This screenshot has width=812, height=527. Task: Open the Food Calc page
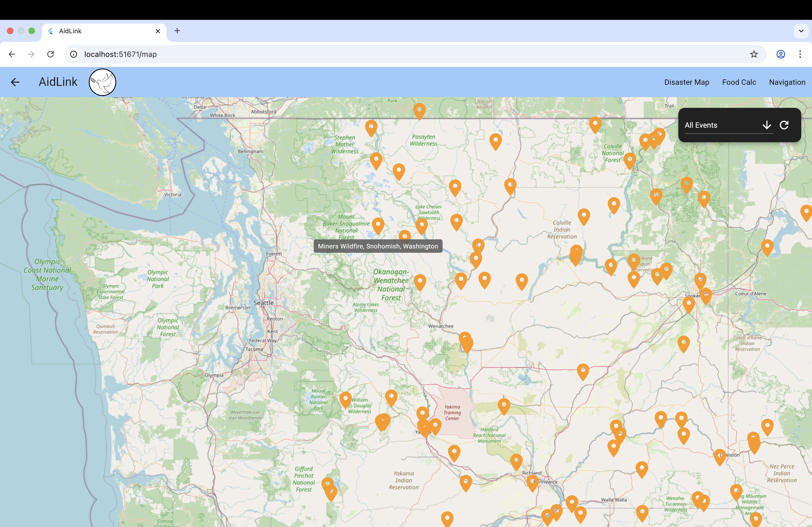[x=739, y=82]
